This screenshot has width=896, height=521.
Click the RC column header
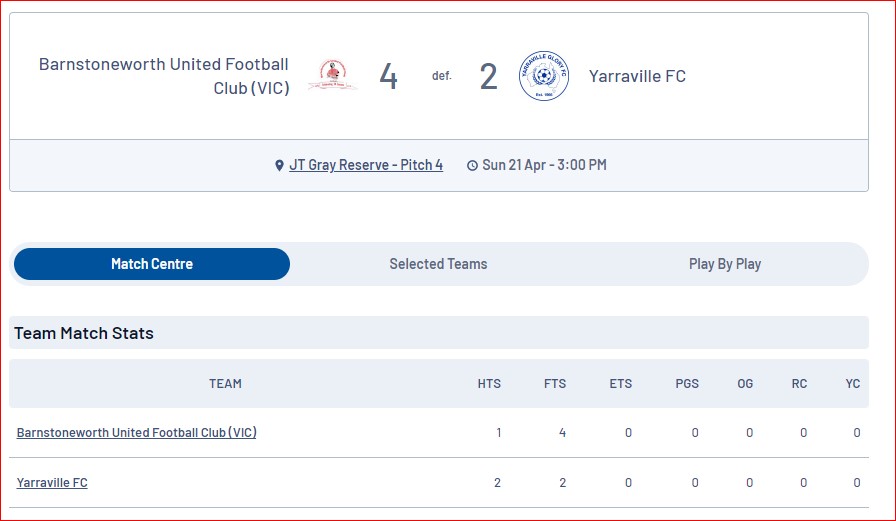pyautogui.click(x=799, y=383)
